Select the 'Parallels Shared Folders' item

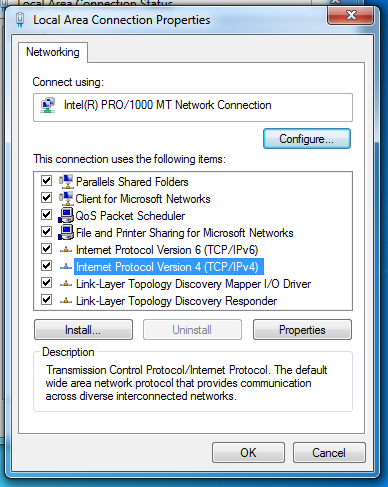click(132, 182)
